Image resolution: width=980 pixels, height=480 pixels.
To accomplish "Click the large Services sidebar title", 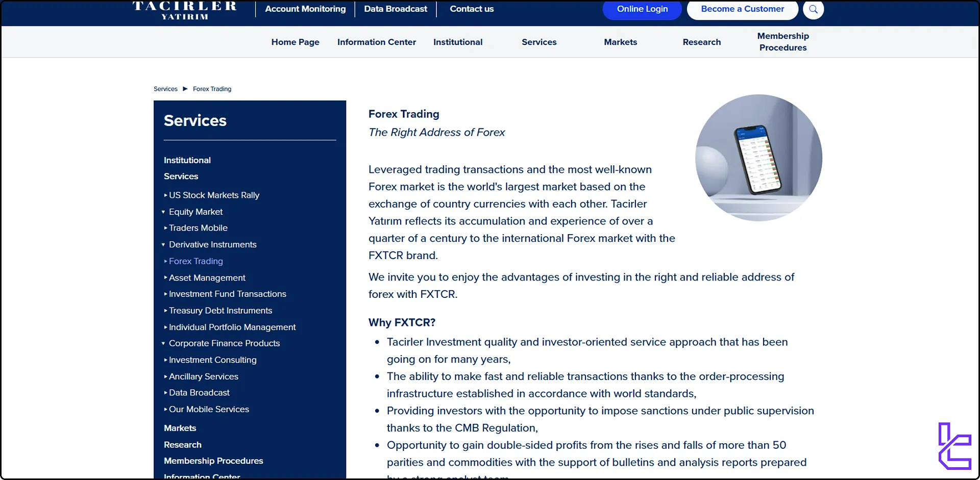I will coord(195,121).
